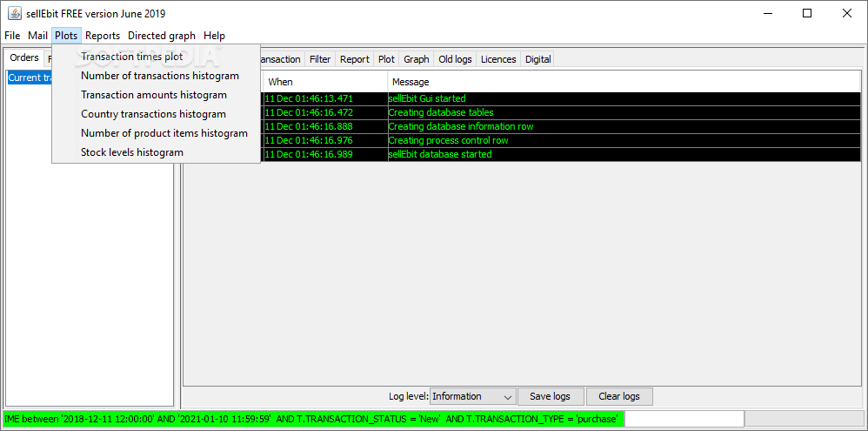Click the Message column header

tap(624, 82)
